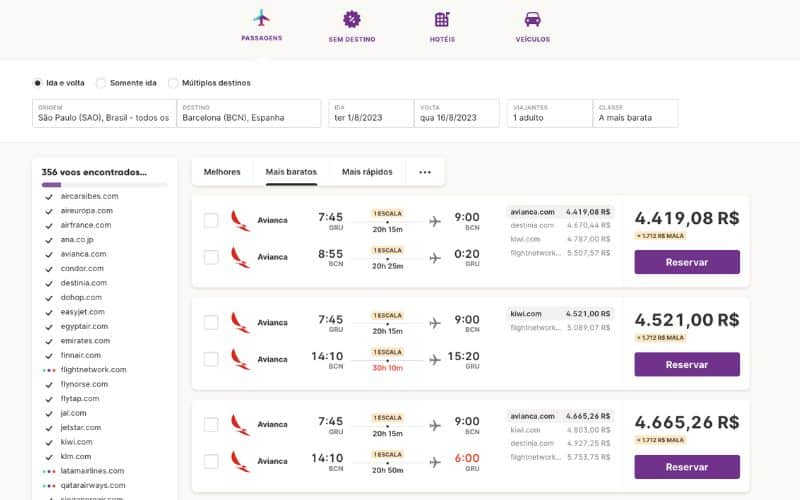This screenshot has width=800, height=500.
Task: Click plane icon beside 0:20 GRU arrival
Action: (x=435, y=258)
